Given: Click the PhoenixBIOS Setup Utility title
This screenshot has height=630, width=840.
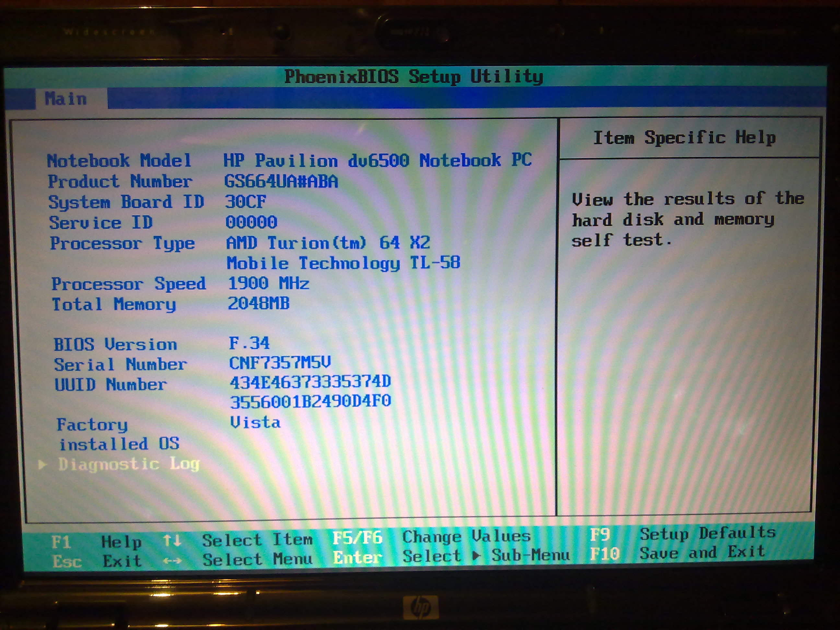Looking at the screenshot, I should pos(414,77).
